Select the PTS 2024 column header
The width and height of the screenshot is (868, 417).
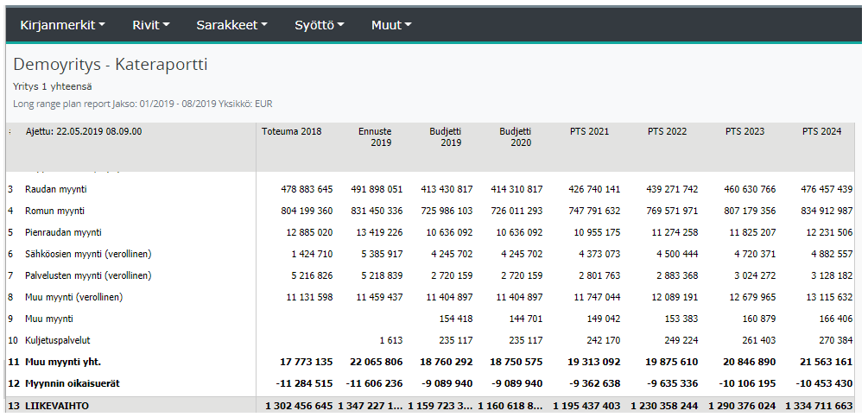[x=821, y=131]
